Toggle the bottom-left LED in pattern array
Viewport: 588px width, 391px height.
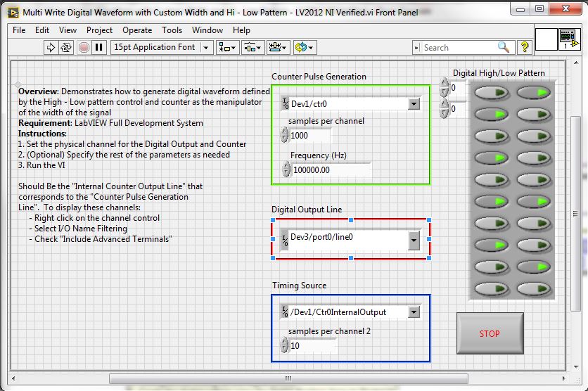(490, 289)
